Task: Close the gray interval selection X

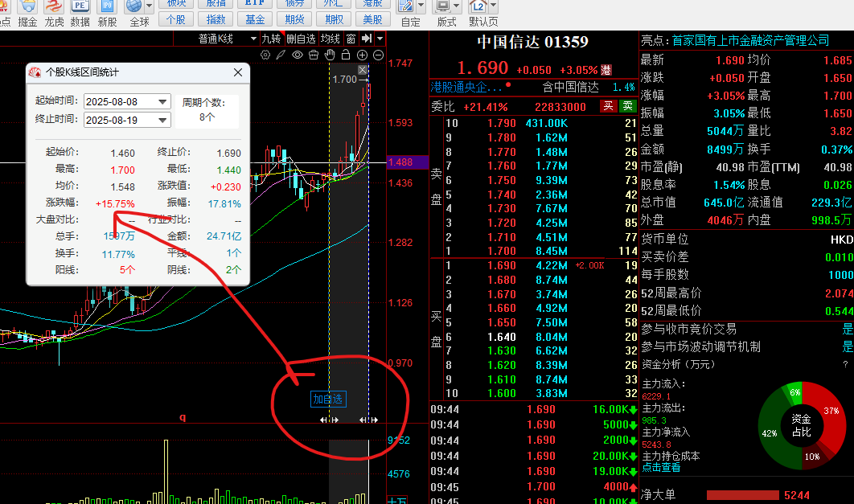Action: [x=363, y=70]
